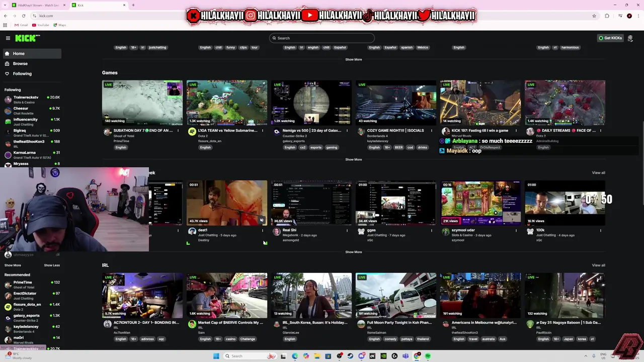Click the Following heart icon in the sidebar
644x362 pixels.
(7, 73)
